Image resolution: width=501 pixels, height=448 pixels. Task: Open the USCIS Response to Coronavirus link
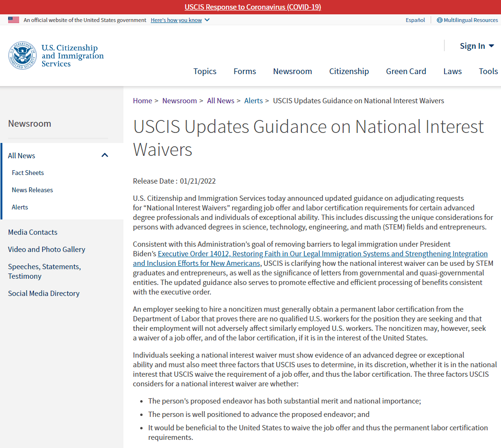pyautogui.click(x=253, y=7)
